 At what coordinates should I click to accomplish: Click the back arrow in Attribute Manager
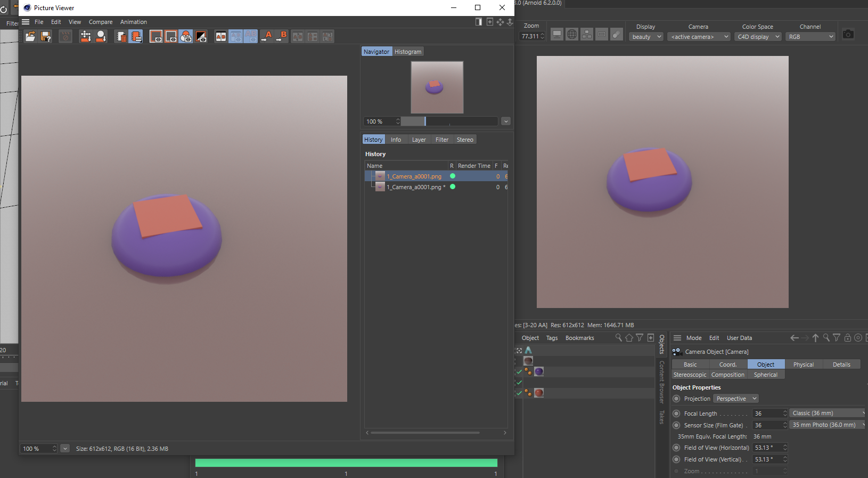(x=795, y=338)
